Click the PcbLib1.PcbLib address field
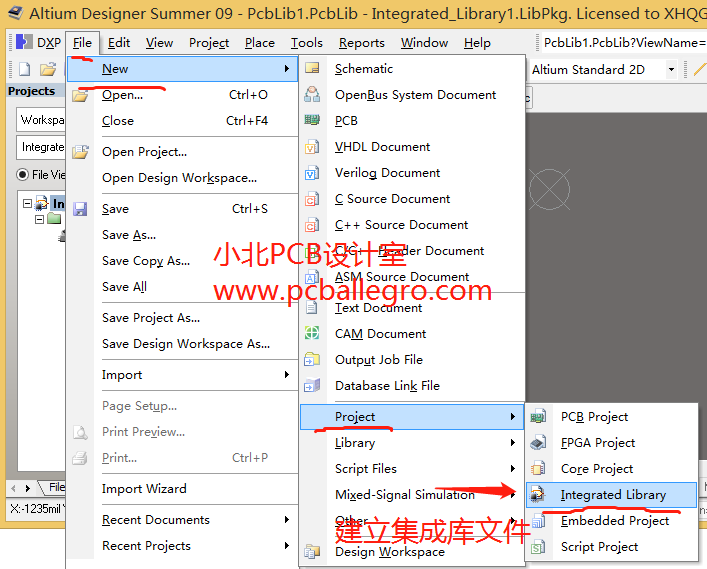The width and height of the screenshot is (707, 569). tap(624, 43)
